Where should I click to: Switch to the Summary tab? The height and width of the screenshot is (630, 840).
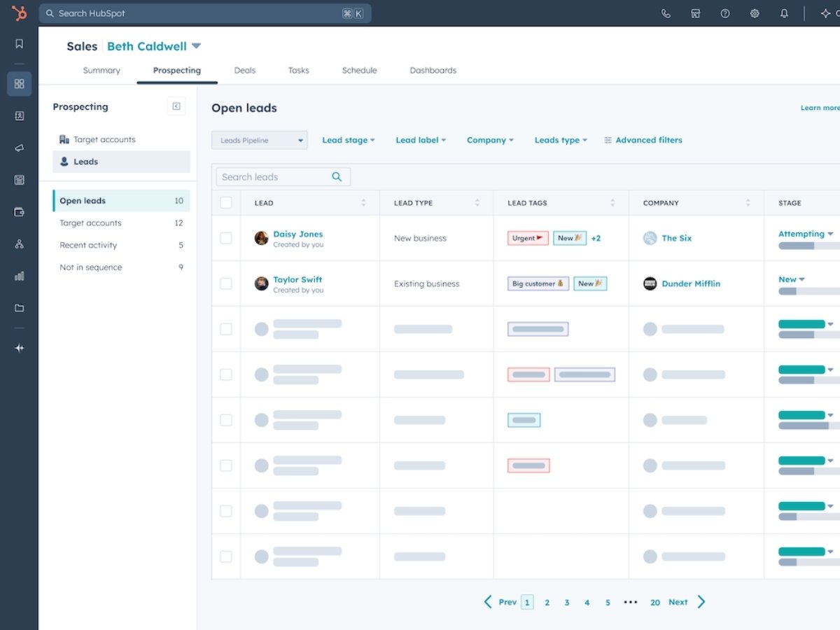click(x=101, y=70)
